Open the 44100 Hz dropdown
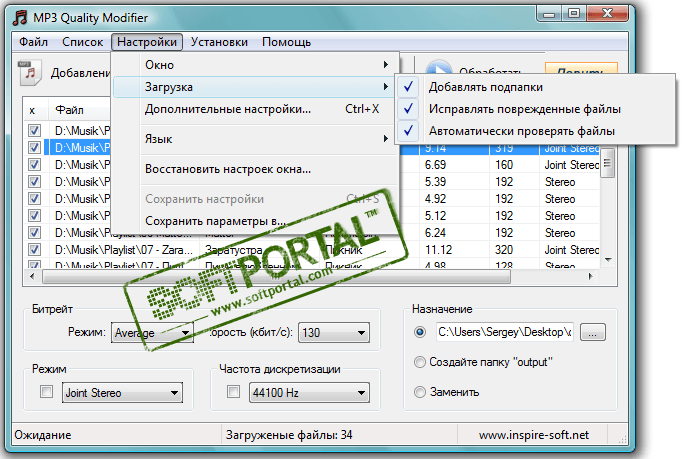682x459 pixels. 309,392
